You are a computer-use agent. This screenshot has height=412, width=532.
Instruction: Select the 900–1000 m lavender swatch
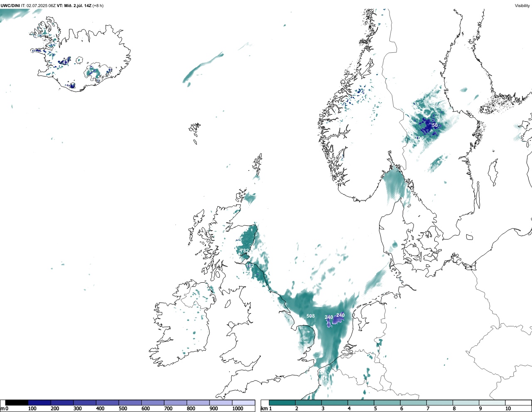coord(221,402)
